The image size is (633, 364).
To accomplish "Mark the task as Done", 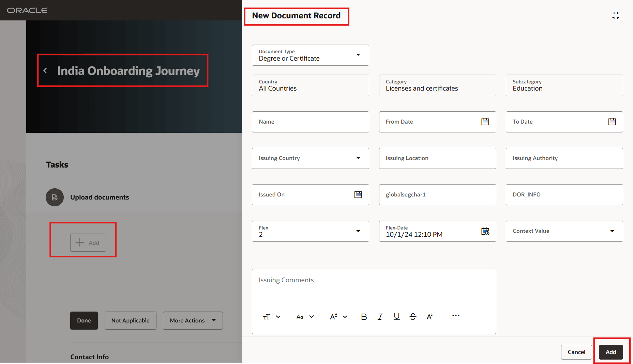I will coord(84,320).
